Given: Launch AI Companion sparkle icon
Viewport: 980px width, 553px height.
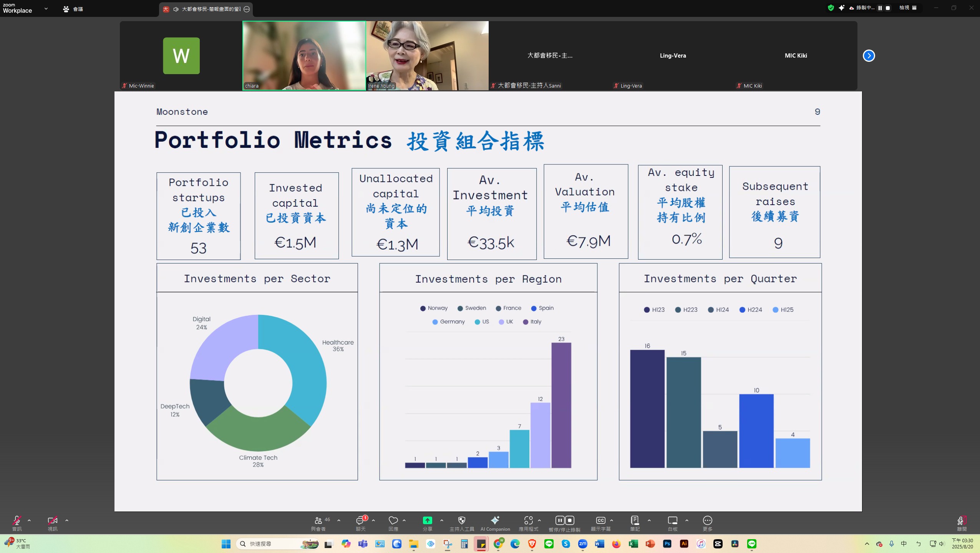Looking at the screenshot, I should coord(495,520).
